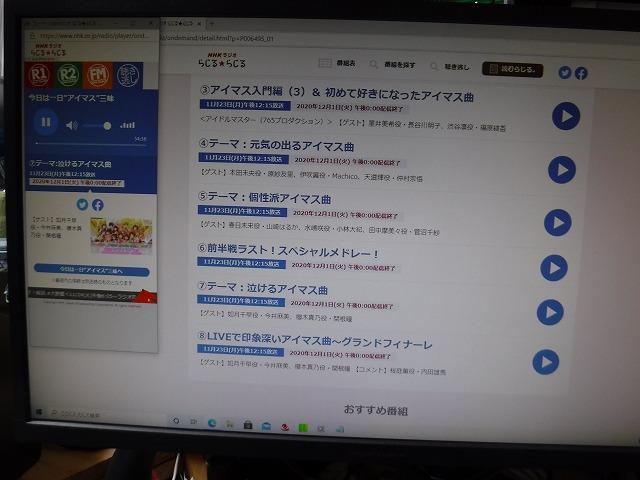This screenshot has height=480, width=640.
Task: Open the 番組表 program schedule menu
Action: click(337, 63)
